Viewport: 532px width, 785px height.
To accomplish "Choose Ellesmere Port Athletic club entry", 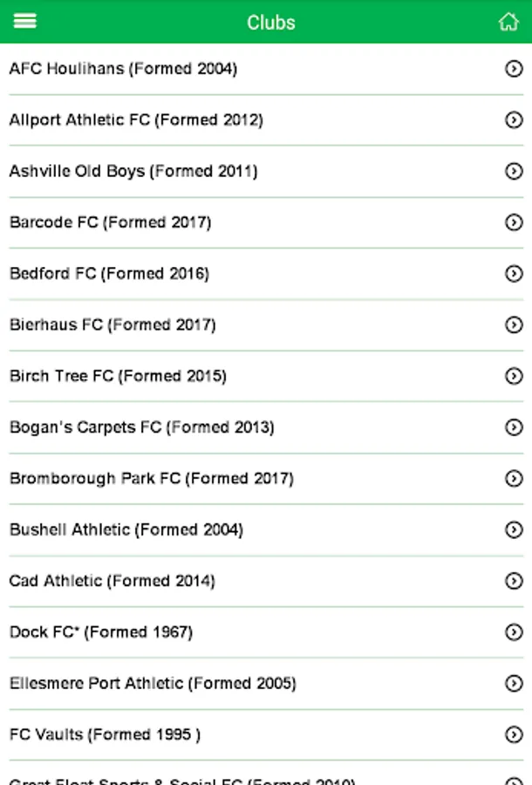I will point(153,684).
